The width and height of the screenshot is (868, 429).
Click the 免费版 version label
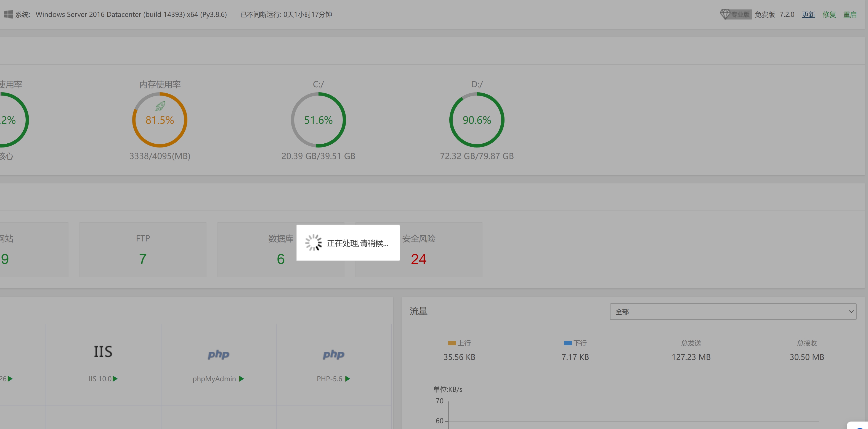coord(765,14)
